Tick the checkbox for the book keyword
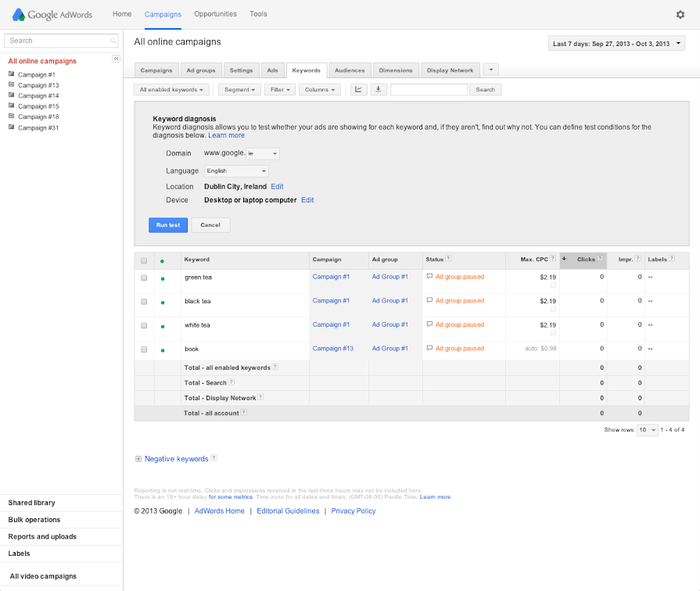700x591 pixels. coord(144,349)
